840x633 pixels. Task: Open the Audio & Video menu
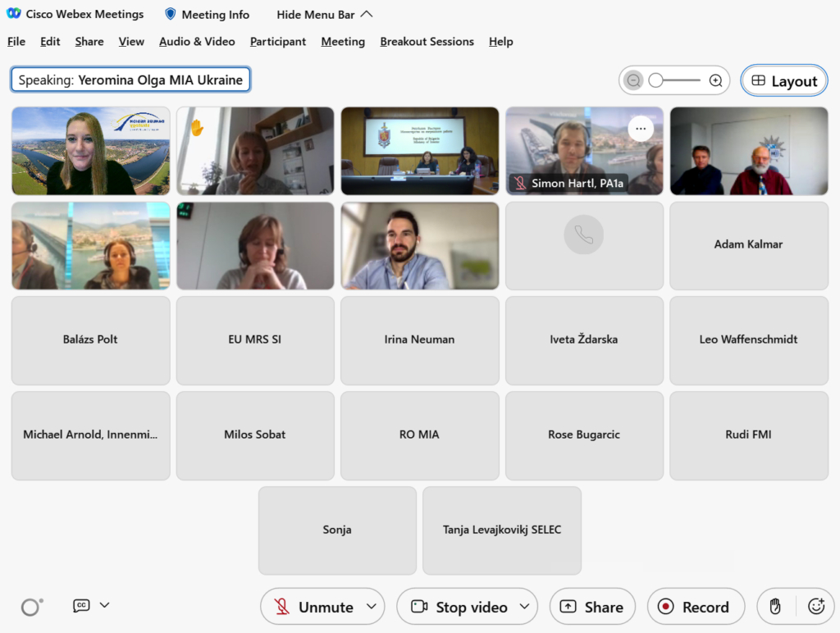197,42
